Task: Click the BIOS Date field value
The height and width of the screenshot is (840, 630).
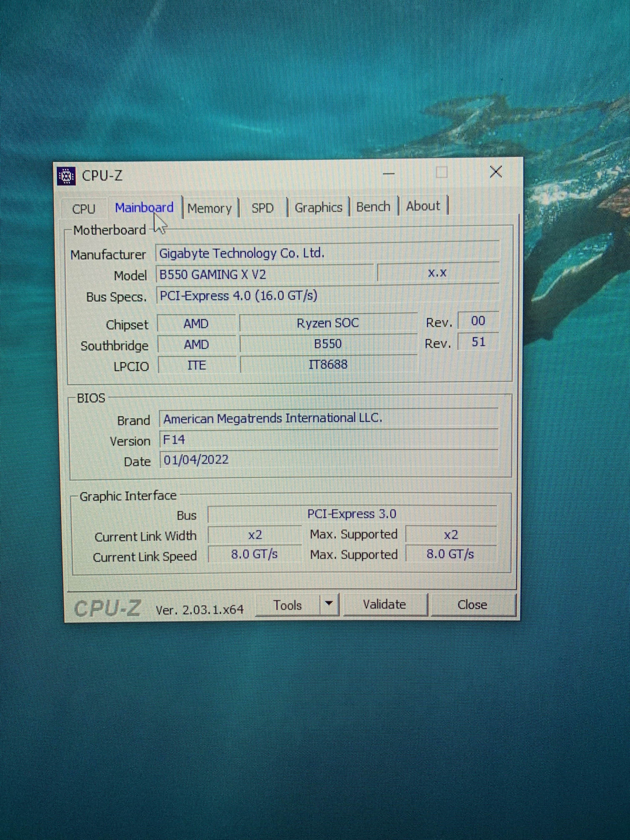Action: pos(196,460)
